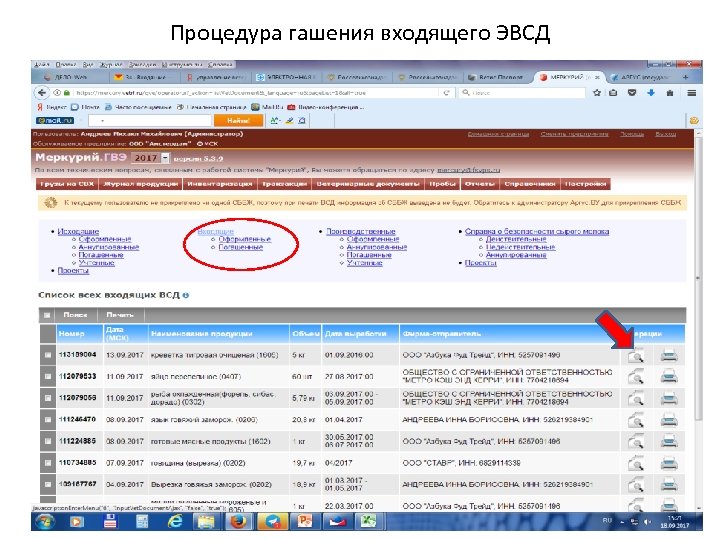Click Печать button in table toolbar
Screen dimensions: 720x540
[x=120, y=315]
